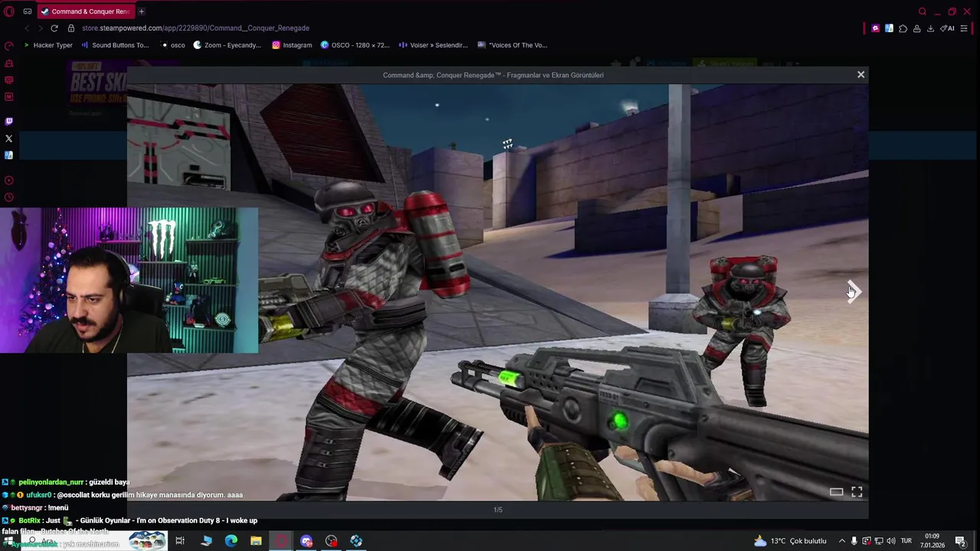Viewport: 980px width, 551px height.
Task: Open the Windows Start menu
Action: pos(8,541)
